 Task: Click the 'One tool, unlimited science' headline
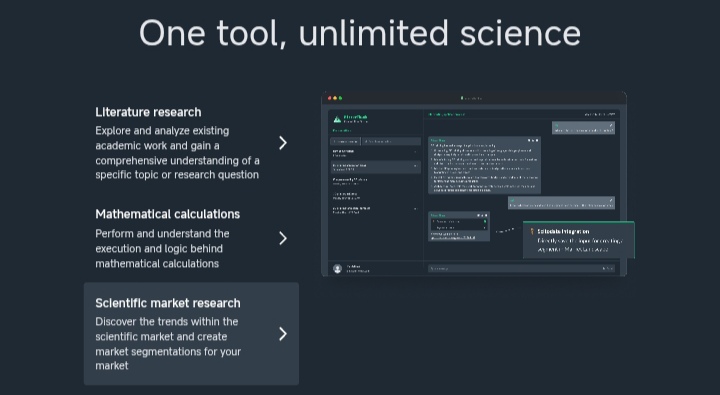pos(360,33)
